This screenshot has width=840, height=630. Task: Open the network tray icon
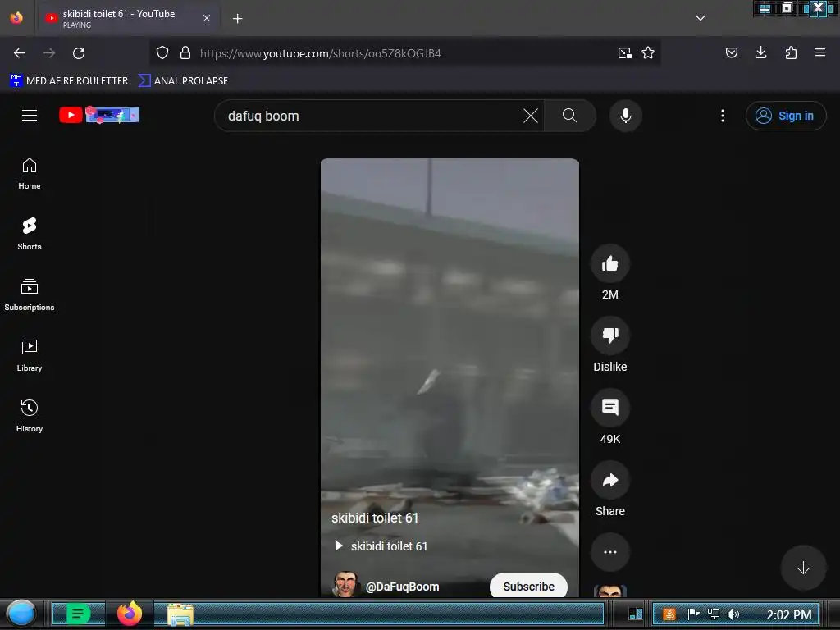tap(714, 614)
